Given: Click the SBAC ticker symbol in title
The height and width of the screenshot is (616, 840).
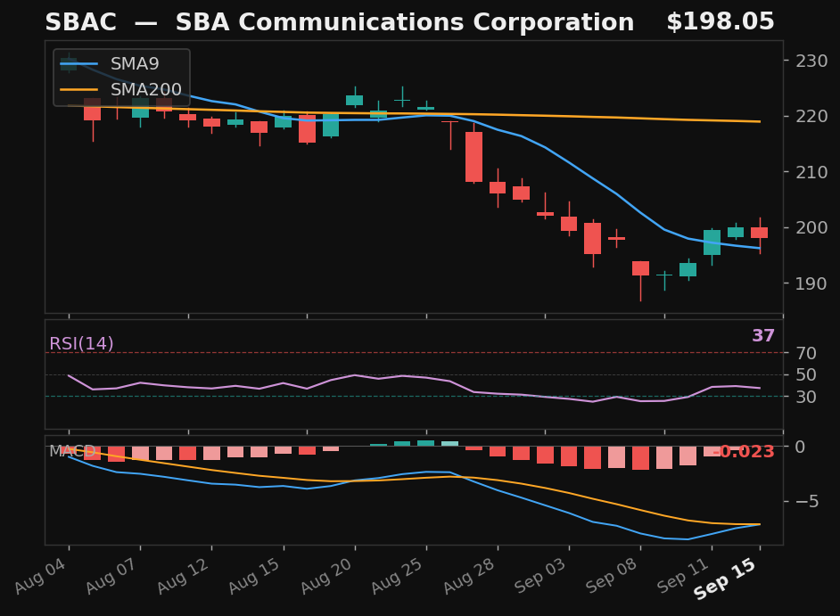Looking at the screenshot, I should [x=81, y=22].
